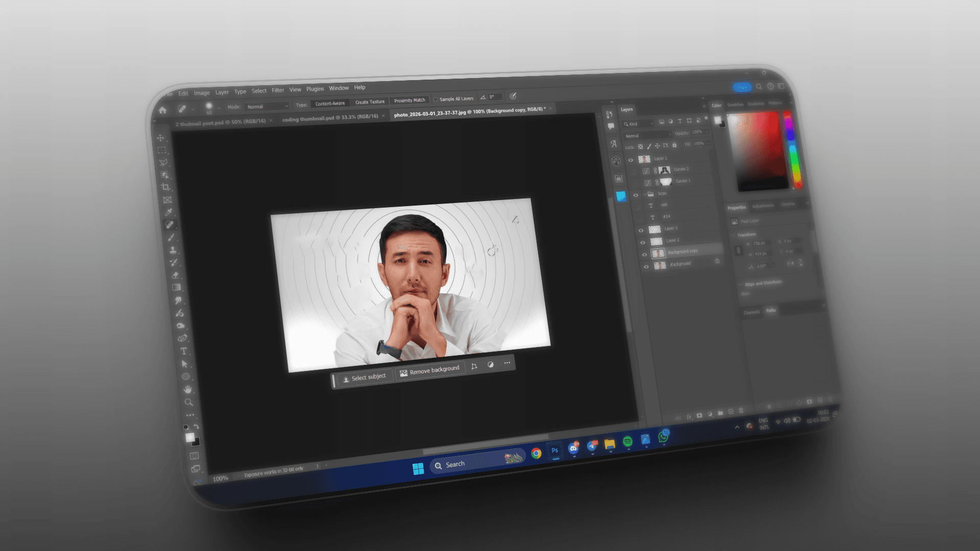Click the Remove background button
The height and width of the screenshot is (551, 980).
click(x=429, y=371)
